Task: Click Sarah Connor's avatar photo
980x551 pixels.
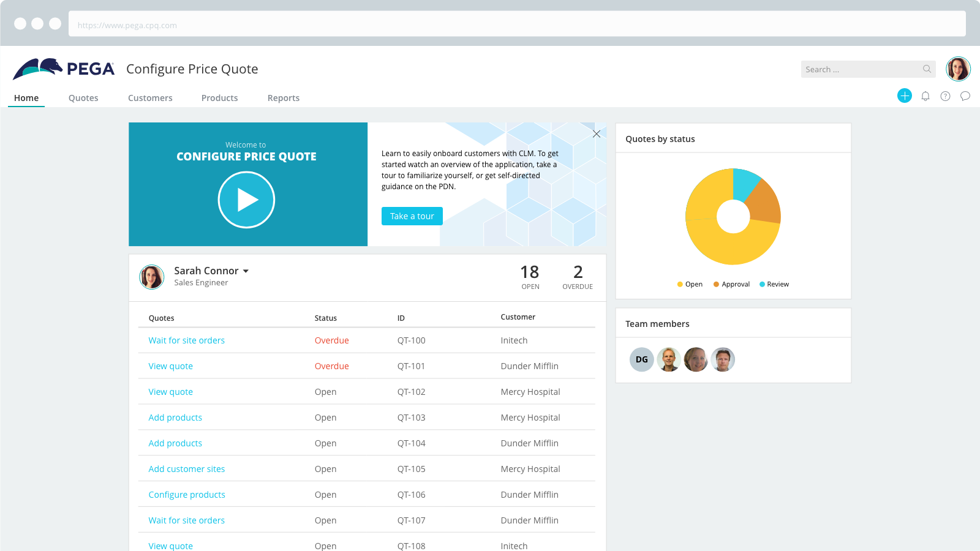Action: pyautogui.click(x=152, y=277)
